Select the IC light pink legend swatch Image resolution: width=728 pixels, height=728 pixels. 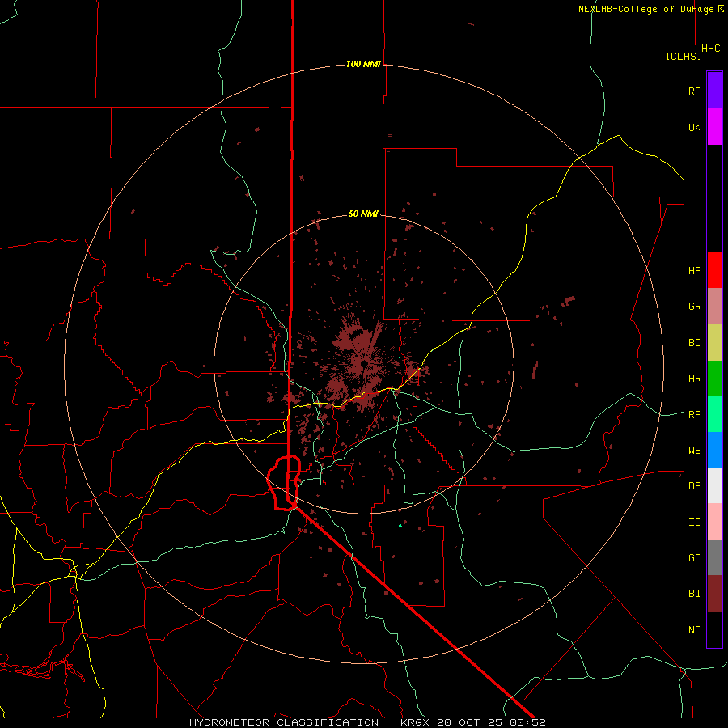(x=714, y=522)
